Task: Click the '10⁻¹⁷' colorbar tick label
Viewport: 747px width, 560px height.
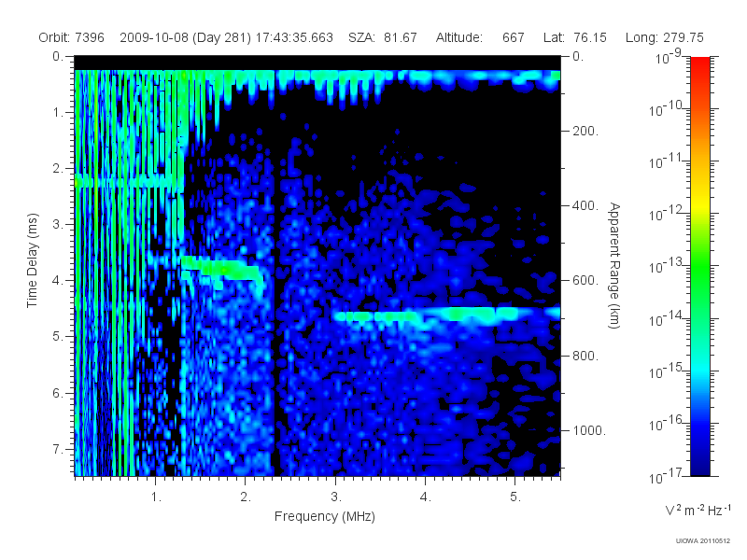Action: click(x=668, y=476)
